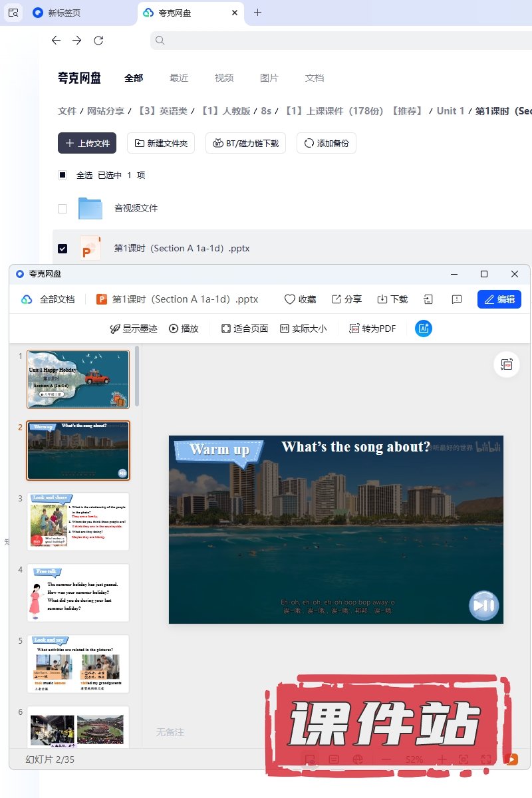Toggle the 全选 select-all checkbox
The height and width of the screenshot is (798, 532).
coord(63,175)
